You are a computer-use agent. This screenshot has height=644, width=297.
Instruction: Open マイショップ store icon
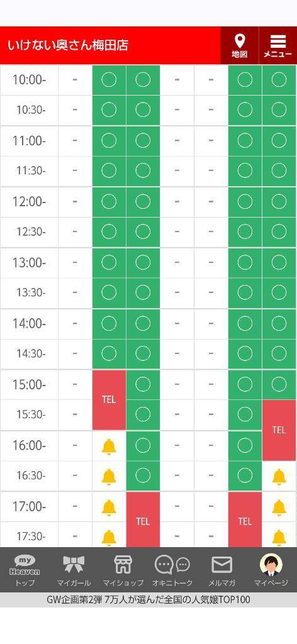pyautogui.click(x=123, y=570)
